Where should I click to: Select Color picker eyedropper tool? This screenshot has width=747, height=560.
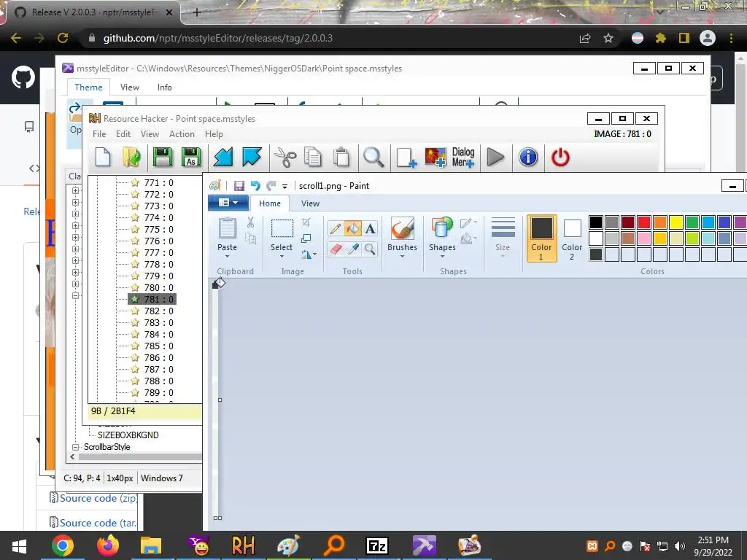(353, 249)
